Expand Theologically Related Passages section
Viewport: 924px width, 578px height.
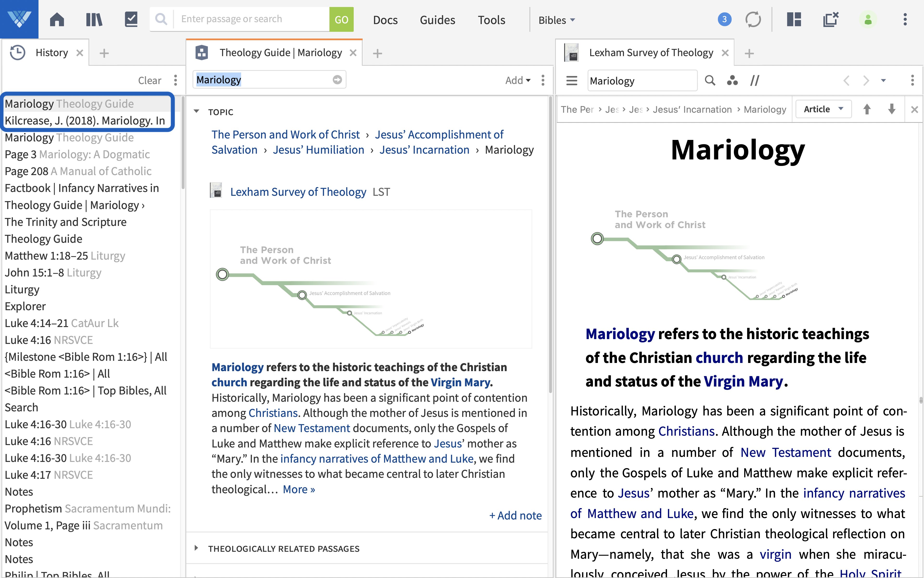196,548
